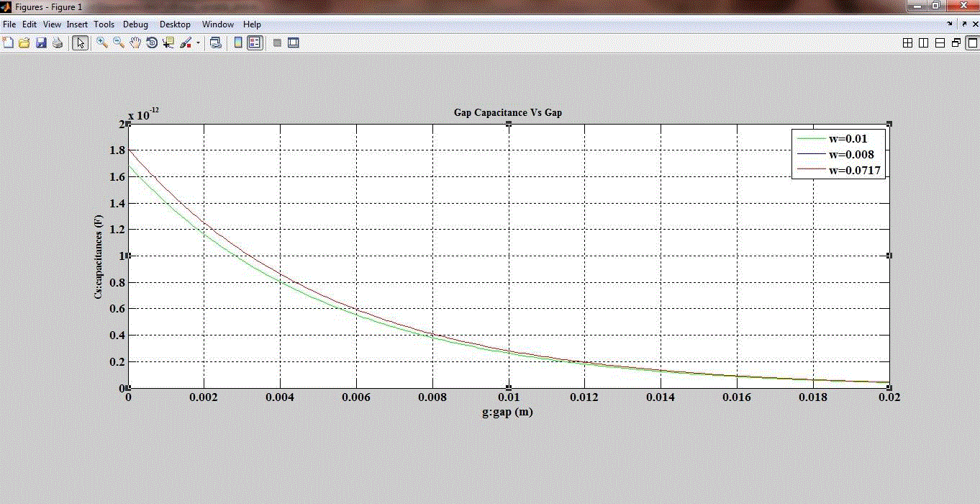Select the Zoom Out magnifier tool
Image resolution: width=980 pixels, height=504 pixels.
point(119,43)
